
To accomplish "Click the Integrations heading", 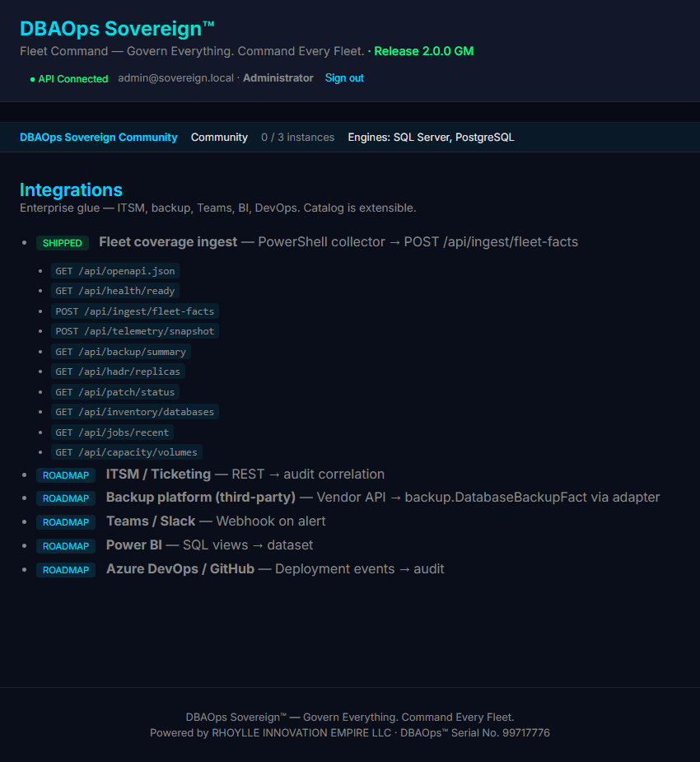I will tap(71, 189).
